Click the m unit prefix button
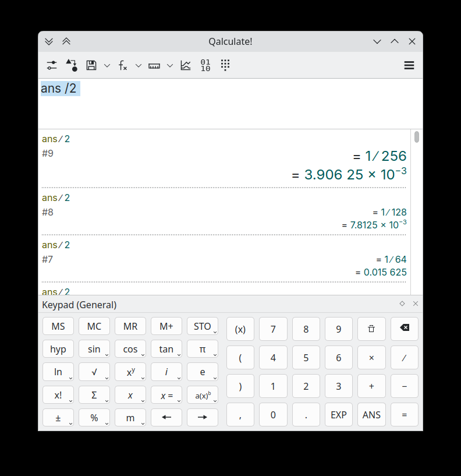This screenshot has height=476, width=461. coord(130,418)
